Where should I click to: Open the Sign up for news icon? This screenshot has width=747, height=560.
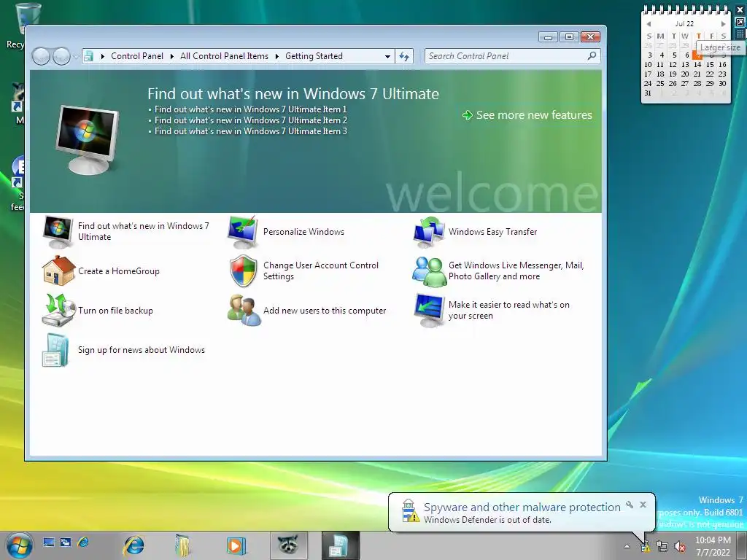pos(55,350)
